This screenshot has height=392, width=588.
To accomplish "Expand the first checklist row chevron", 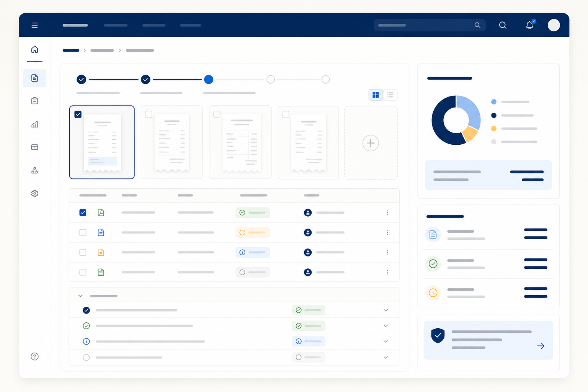I will 385,310.
